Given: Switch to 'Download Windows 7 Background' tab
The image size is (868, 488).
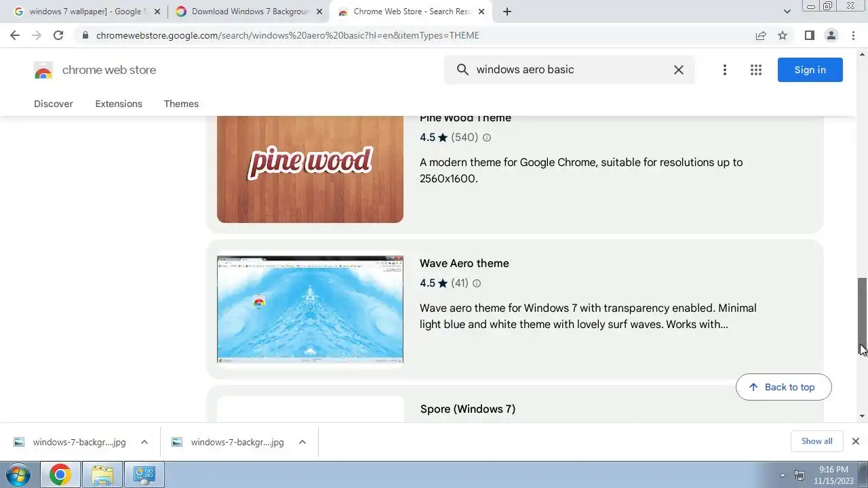Looking at the screenshot, I should click(248, 12).
